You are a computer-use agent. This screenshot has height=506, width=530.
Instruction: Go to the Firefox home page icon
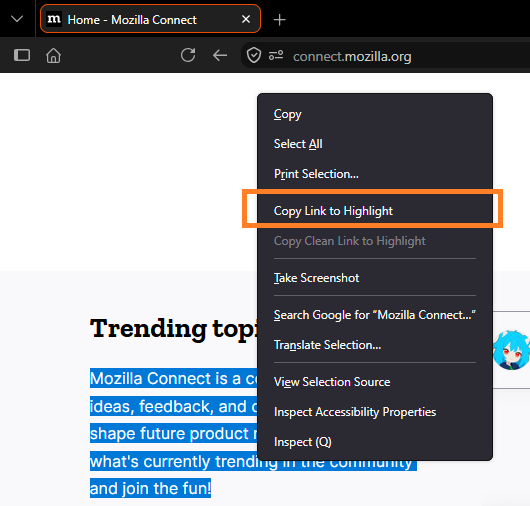point(53,55)
